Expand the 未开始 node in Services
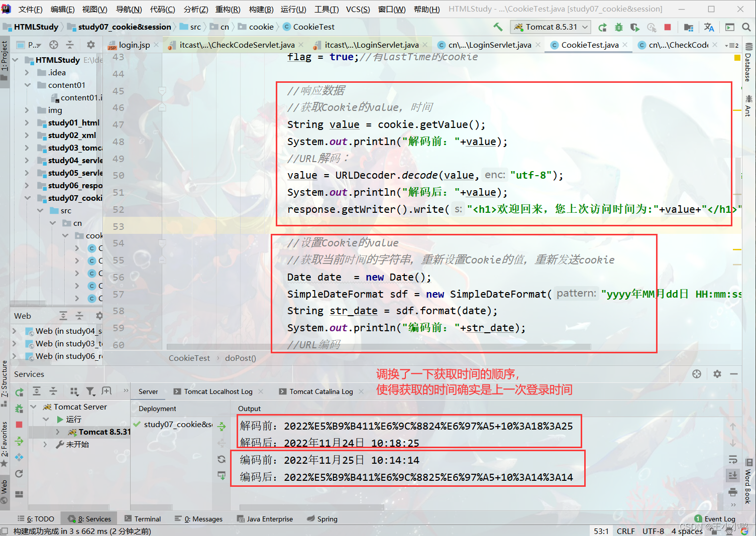756x536 pixels. coord(46,444)
